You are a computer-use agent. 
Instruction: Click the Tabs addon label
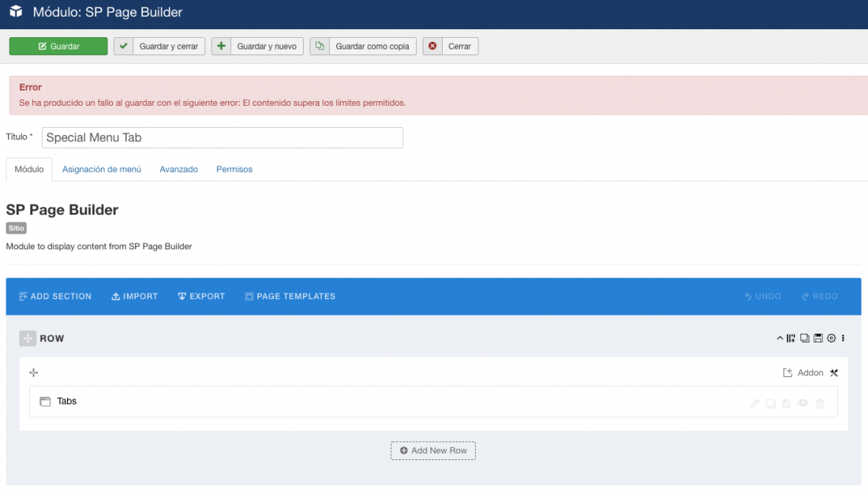click(x=66, y=401)
